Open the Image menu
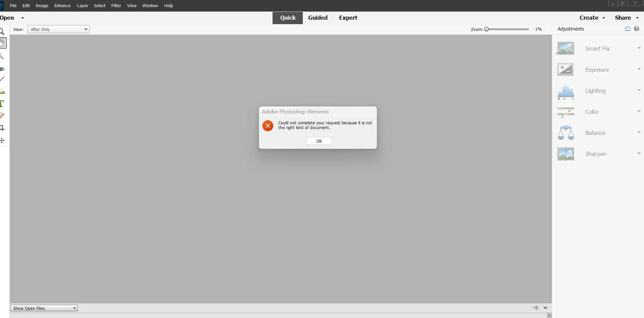The image size is (644, 318). click(x=42, y=6)
